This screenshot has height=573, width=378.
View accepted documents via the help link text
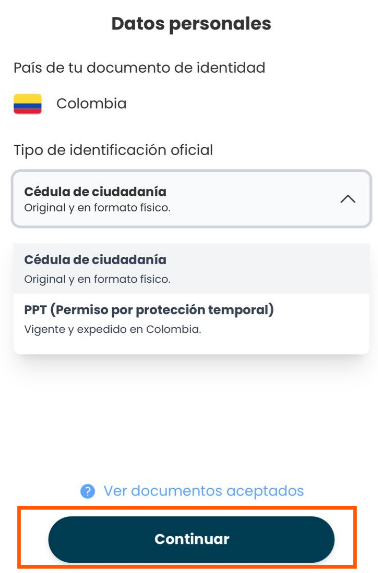coord(204,491)
